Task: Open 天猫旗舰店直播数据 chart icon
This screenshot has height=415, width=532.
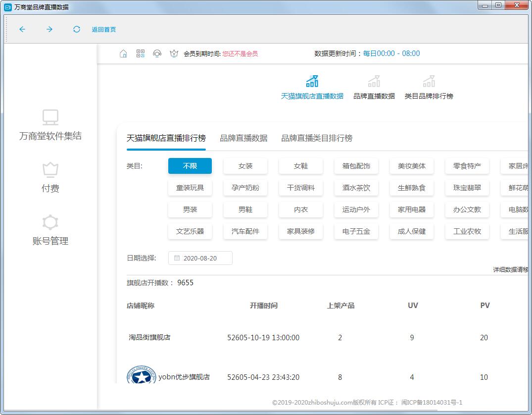Action: pyautogui.click(x=312, y=81)
